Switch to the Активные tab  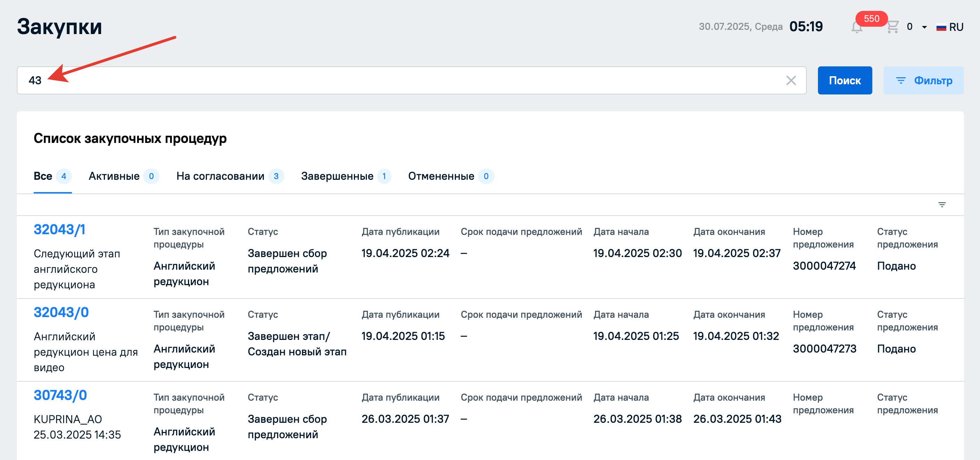pyautogui.click(x=114, y=176)
